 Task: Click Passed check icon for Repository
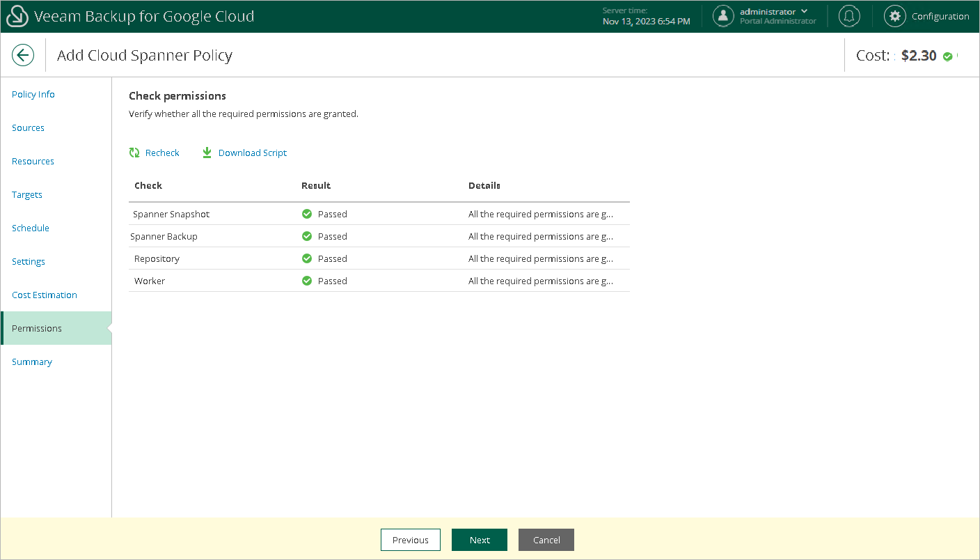click(x=307, y=258)
